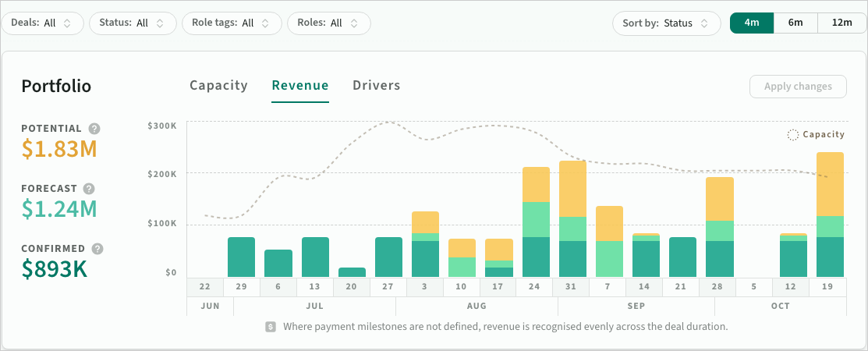Switch the time range to 6m
868x351 pixels.
(795, 23)
